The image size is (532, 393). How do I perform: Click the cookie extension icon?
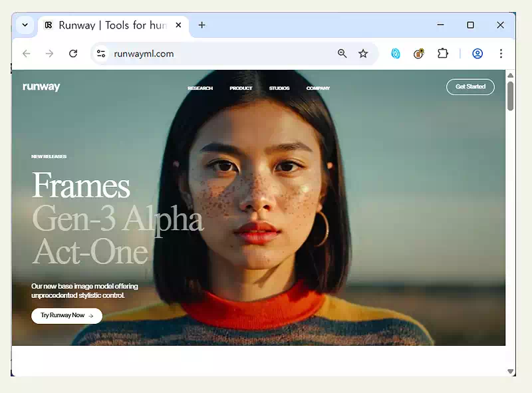point(419,54)
